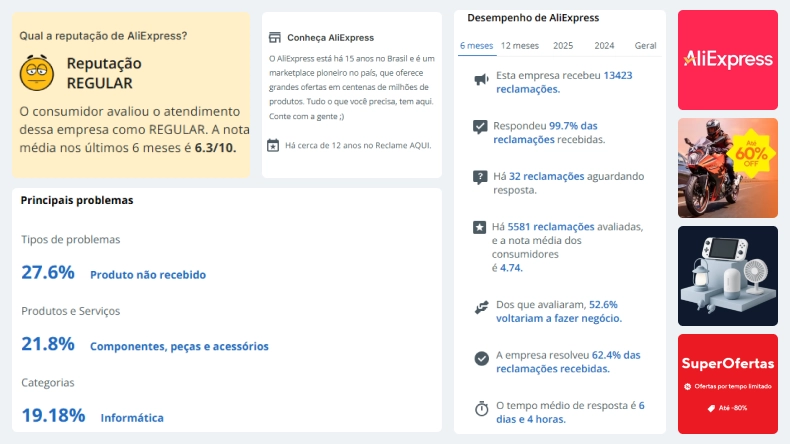Click the checkmark icon beside Respondeu 99.7%
Viewport: 790px width, 444px height.
(480, 126)
